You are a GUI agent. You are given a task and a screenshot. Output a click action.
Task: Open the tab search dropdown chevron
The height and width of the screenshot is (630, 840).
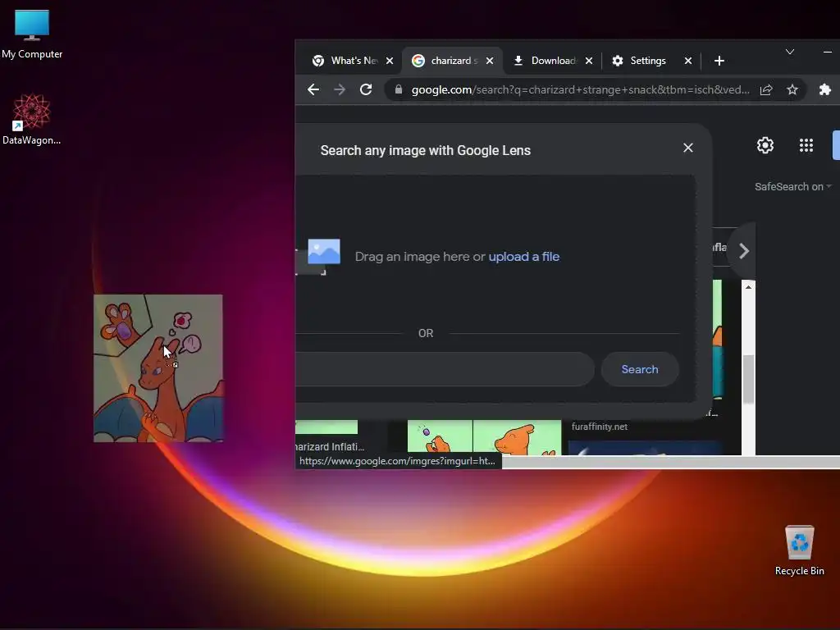point(790,52)
